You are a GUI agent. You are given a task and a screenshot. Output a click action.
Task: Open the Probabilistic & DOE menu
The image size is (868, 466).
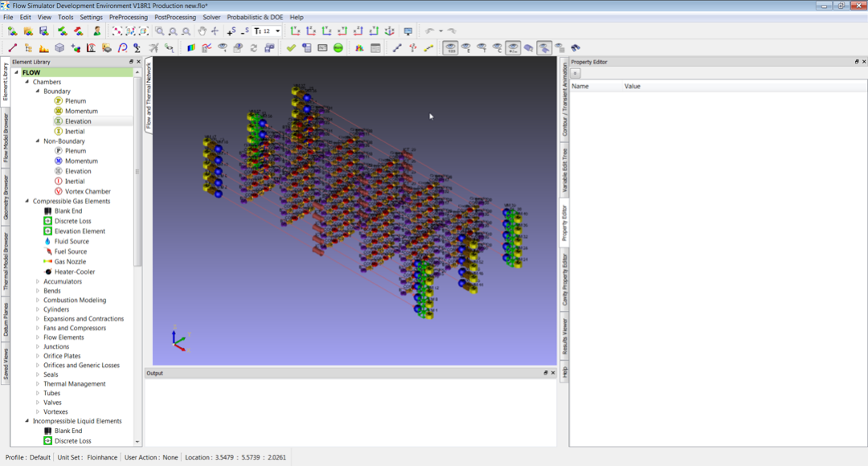[255, 17]
